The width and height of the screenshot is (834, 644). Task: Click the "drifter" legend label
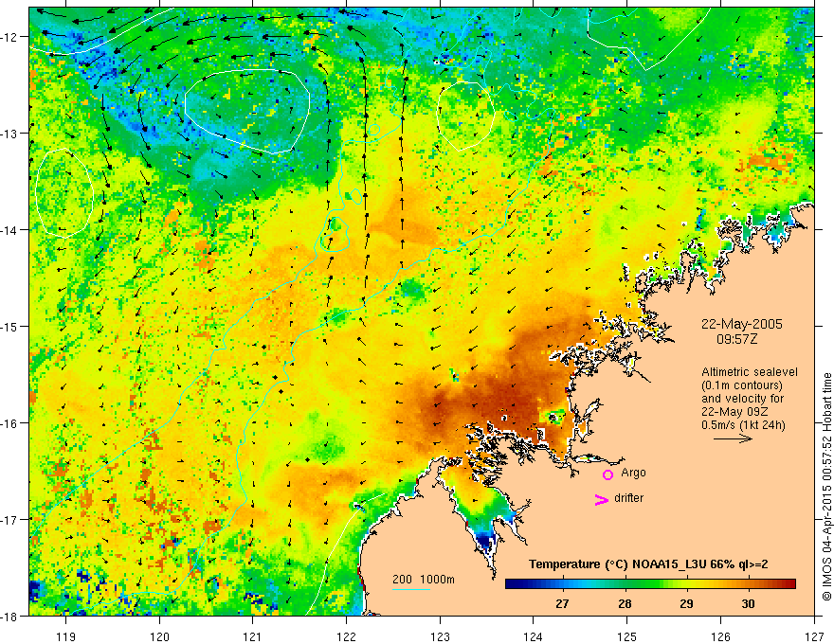pos(628,498)
